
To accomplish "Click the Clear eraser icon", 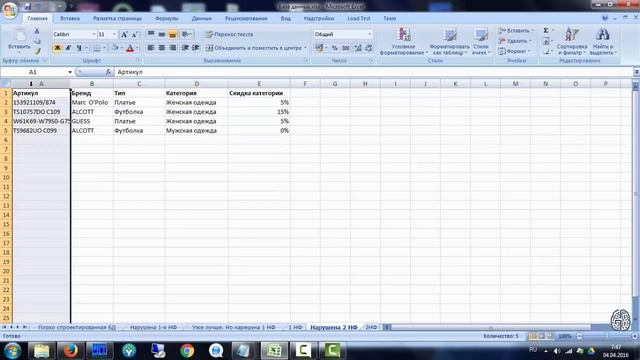I will (546, 51).
